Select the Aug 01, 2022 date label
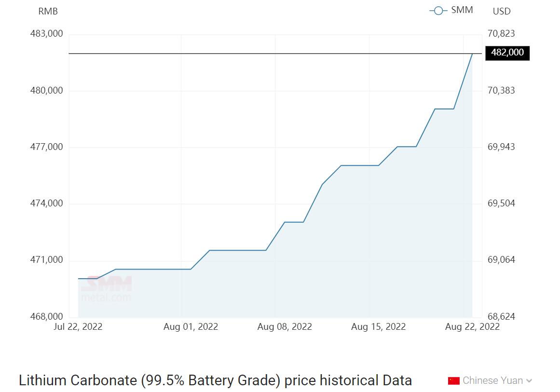The image size is (560, 392). coord(191,327)
